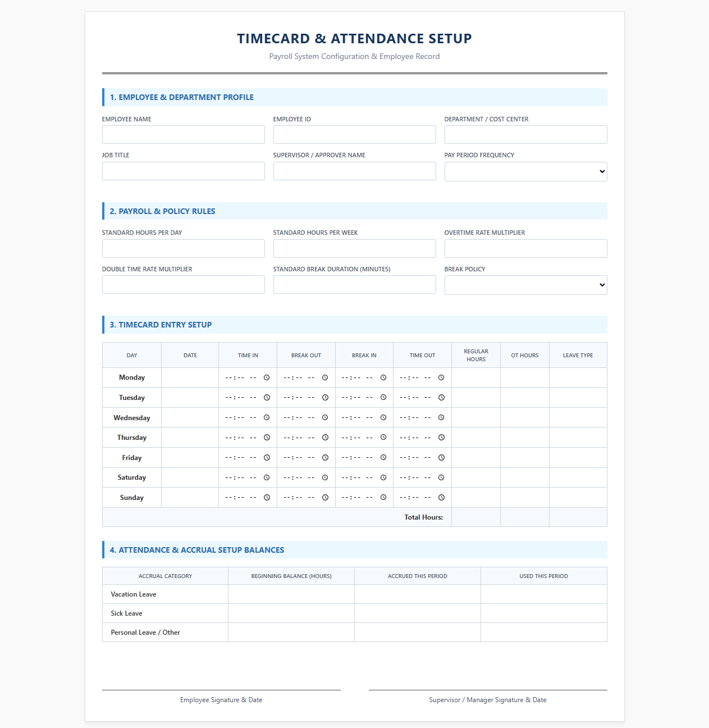Open the Sunday Break Out clock picker

325,498
